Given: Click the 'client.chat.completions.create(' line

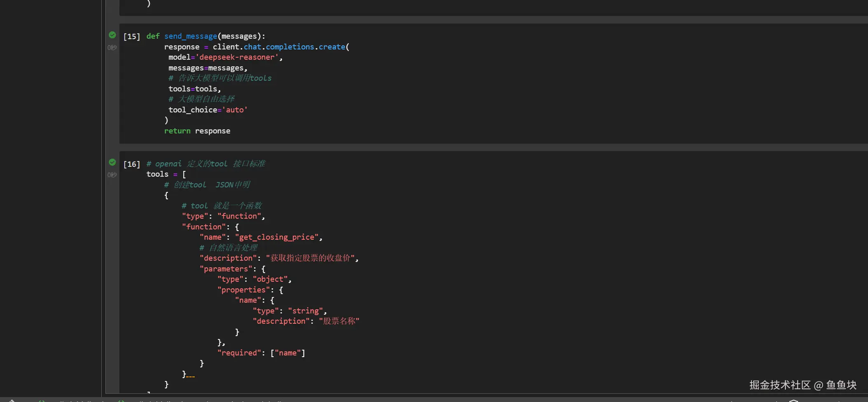Looking at the screenshot, I should click(257, 47).
